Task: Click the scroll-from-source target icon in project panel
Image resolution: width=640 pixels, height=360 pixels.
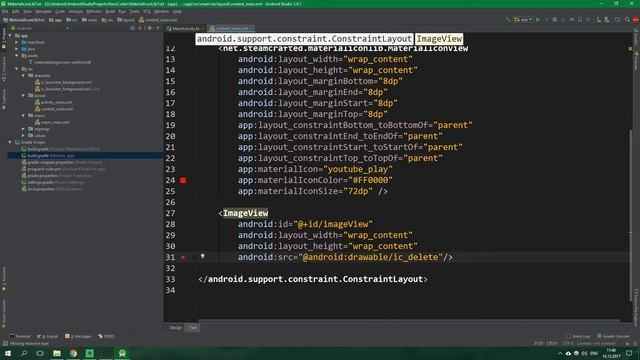Action: pyautogui.click(x=133, y=28)
